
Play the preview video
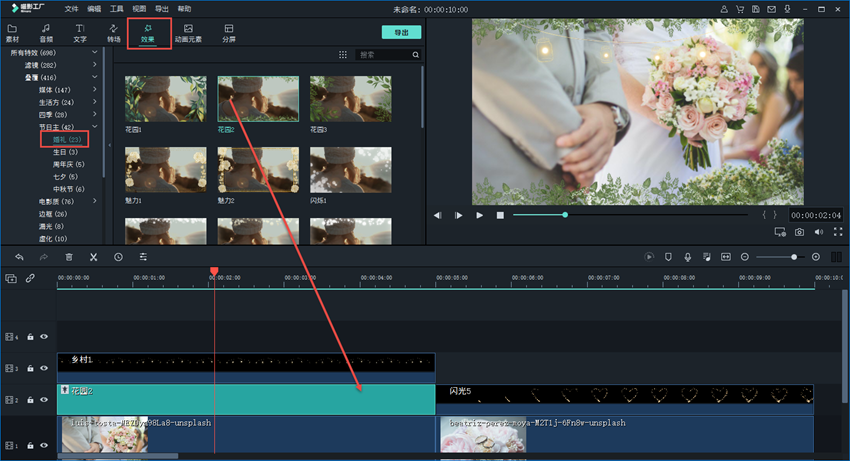[479, 215]
